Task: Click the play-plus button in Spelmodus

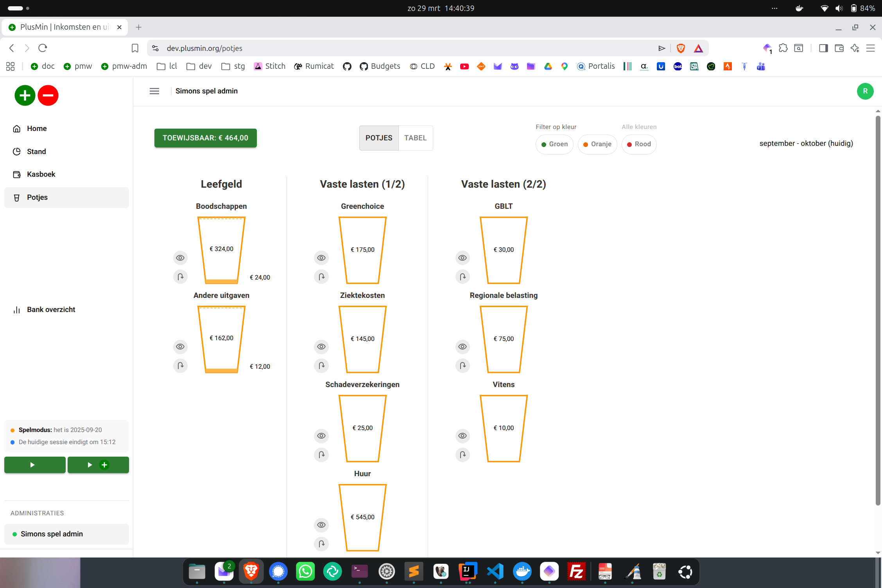Action: (x=98, y=465)
